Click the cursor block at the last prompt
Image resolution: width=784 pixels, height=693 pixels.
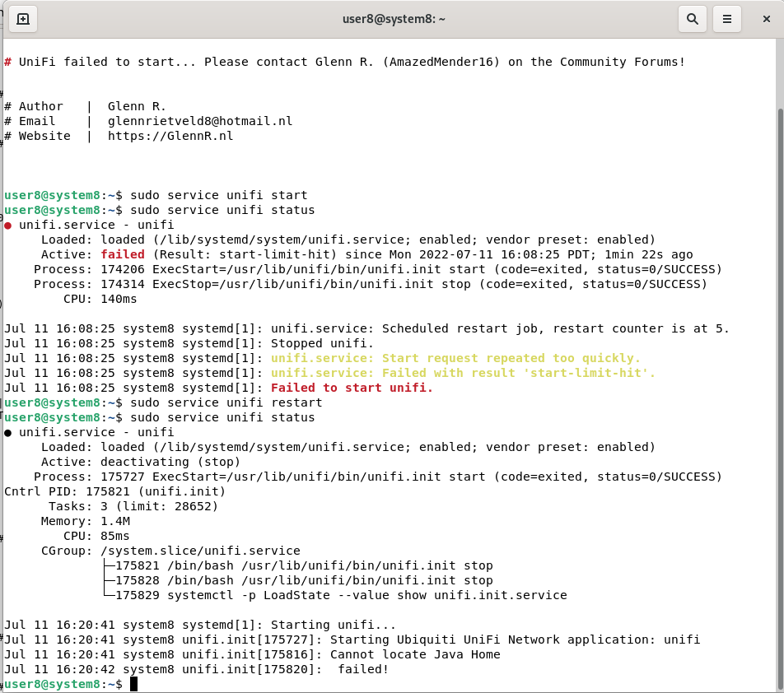(133, 684)
